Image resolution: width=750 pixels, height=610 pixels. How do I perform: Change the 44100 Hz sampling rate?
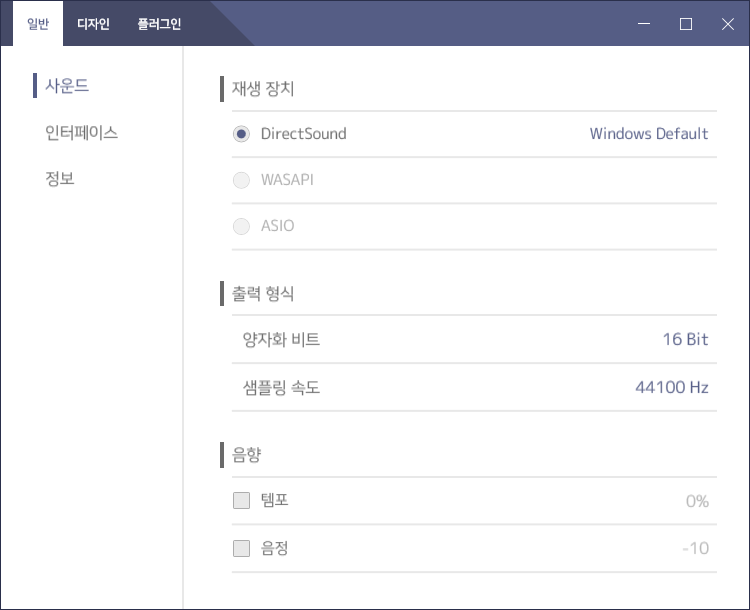[x=672, y=387]
